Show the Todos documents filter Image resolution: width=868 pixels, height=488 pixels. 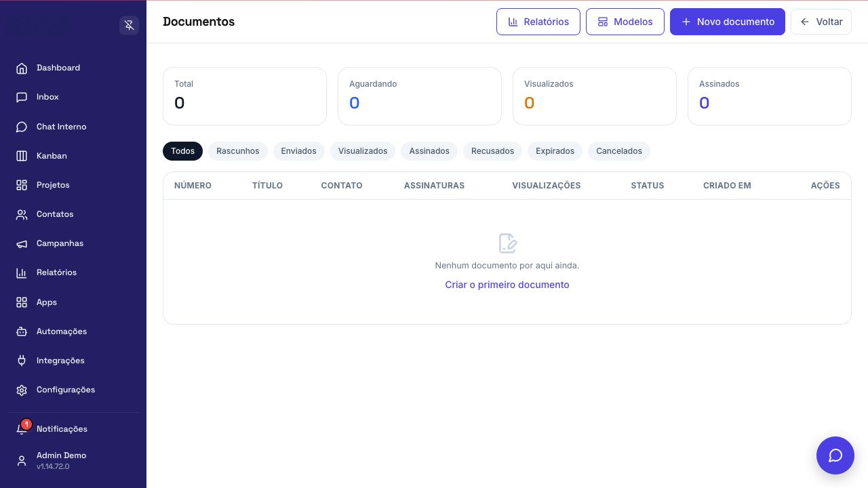tap(183, 151)
